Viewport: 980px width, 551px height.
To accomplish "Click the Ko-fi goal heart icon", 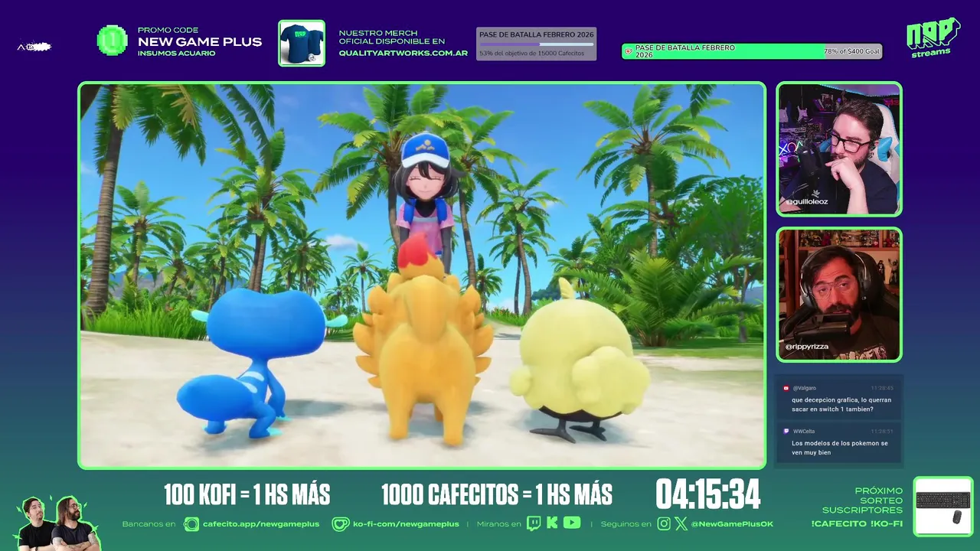I will (629, 51).
